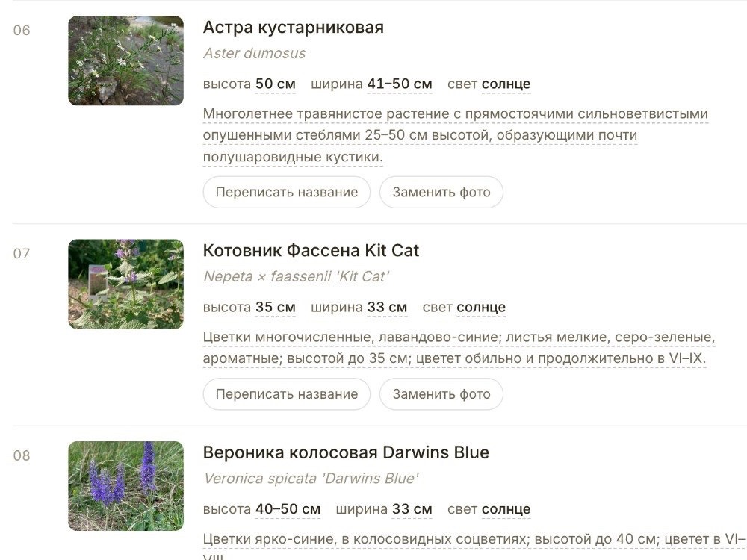The width and height of the screenshot is (747, 560).
Task: Open the Вероника колосовая Darwins Blue photo
Action: 125,486
